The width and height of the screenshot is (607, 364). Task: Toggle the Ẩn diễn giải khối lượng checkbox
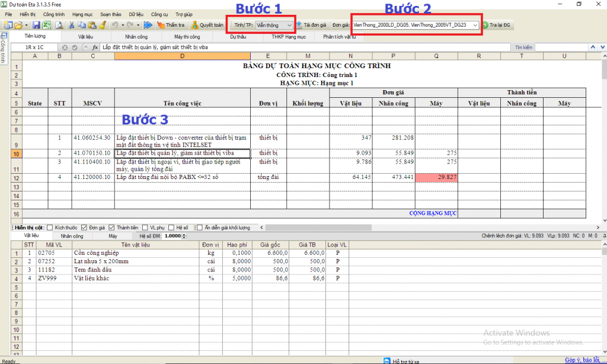(x=200, y=227)
